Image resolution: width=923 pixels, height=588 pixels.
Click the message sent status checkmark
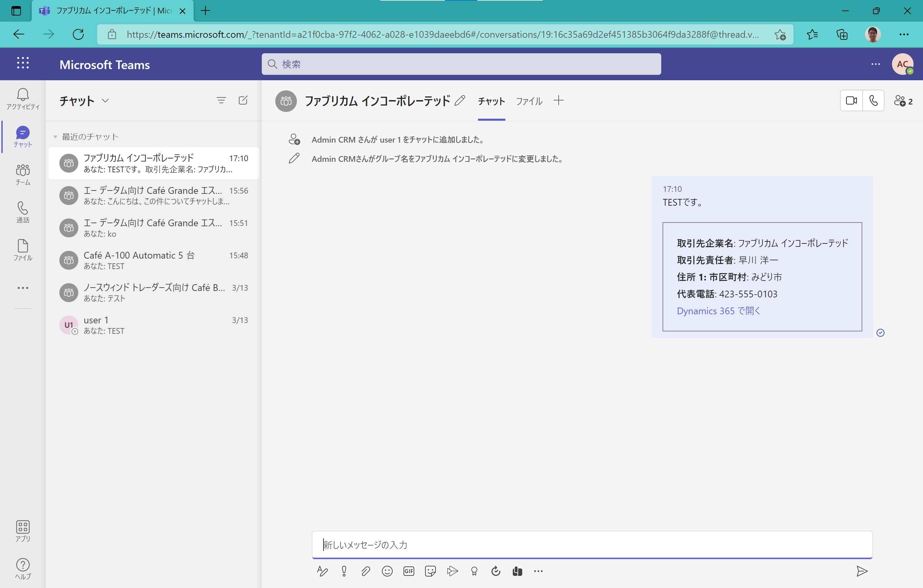(880, 333)
